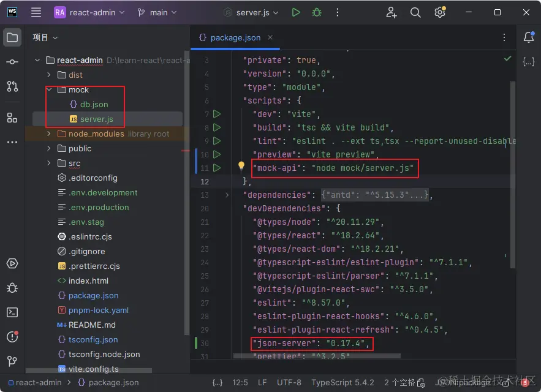Open Commit tool window
This screenshot has width=541, height=392.
coord(12,62)
